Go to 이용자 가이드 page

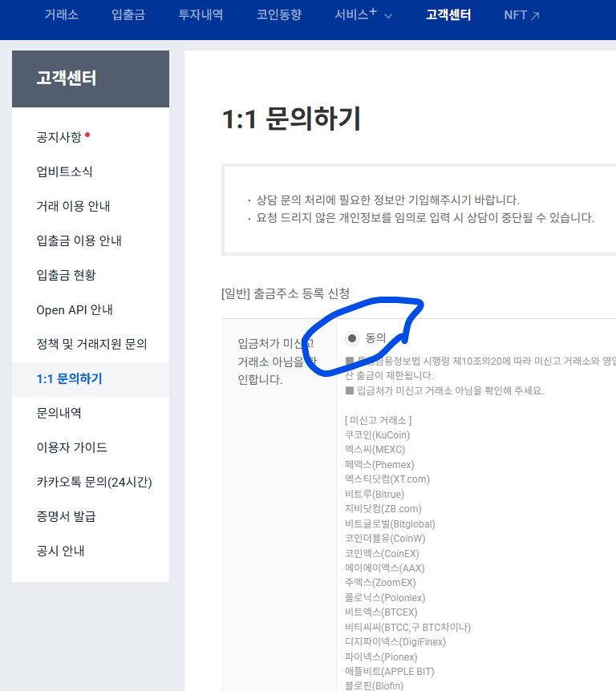coord(72,447)
